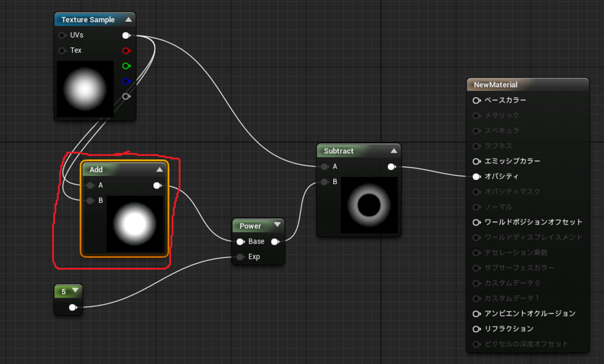This screenshot has height=364, width=604.
Task: Select the Add node title bar
Action: click(124, 169)
